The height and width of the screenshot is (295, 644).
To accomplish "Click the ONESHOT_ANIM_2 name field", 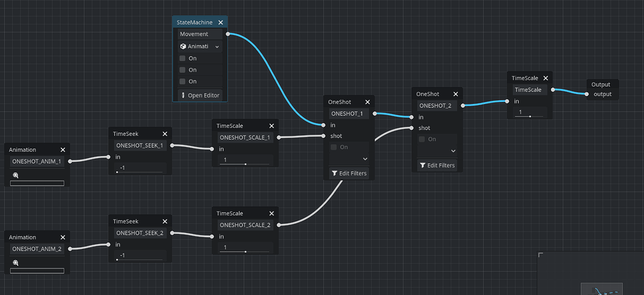I will [37, 249].
